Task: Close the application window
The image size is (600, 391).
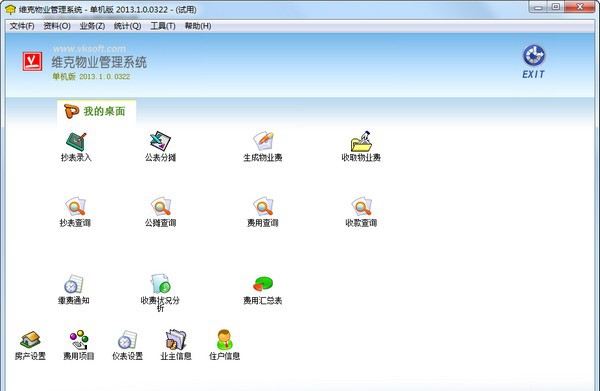Action: (580, 7)
